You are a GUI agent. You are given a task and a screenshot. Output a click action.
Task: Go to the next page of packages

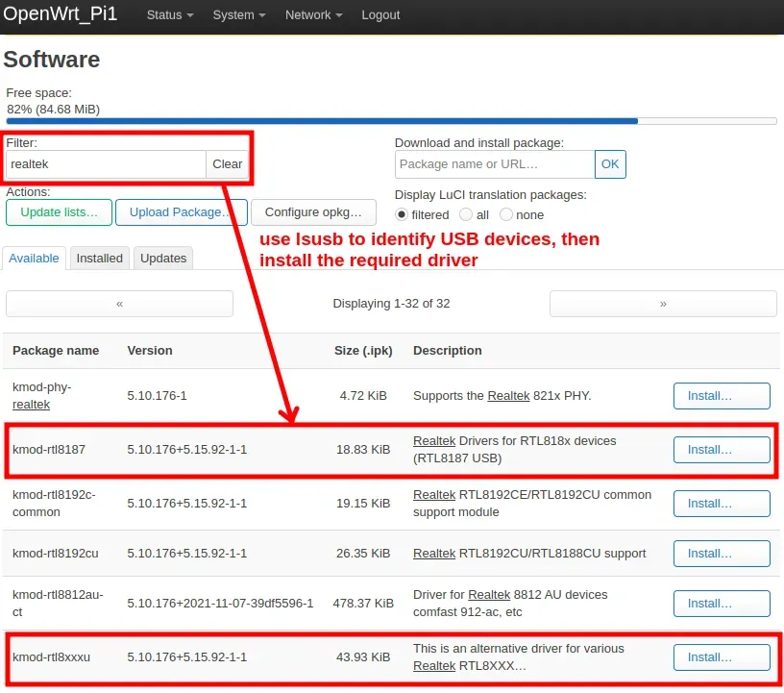tap(663, 304)
